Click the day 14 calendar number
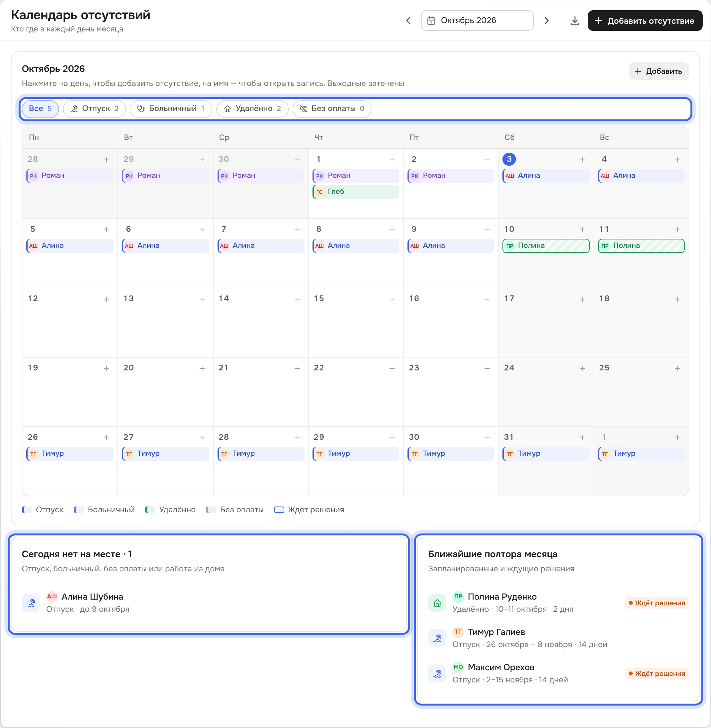The height and width of the screenshot is (728, 711). [224, 299]
